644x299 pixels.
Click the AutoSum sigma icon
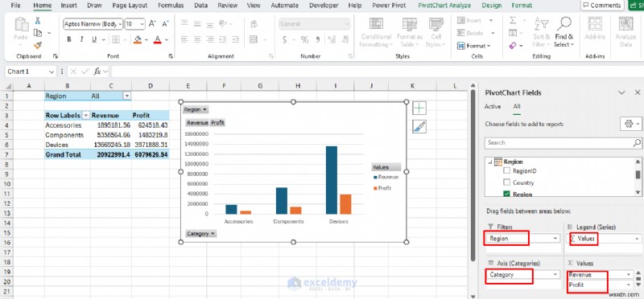click(x=513, y=21)
